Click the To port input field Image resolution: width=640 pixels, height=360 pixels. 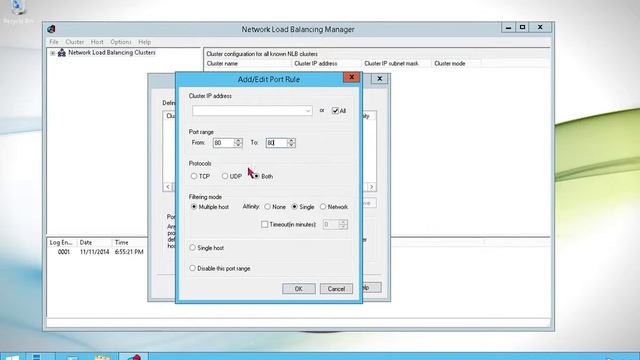276,143
